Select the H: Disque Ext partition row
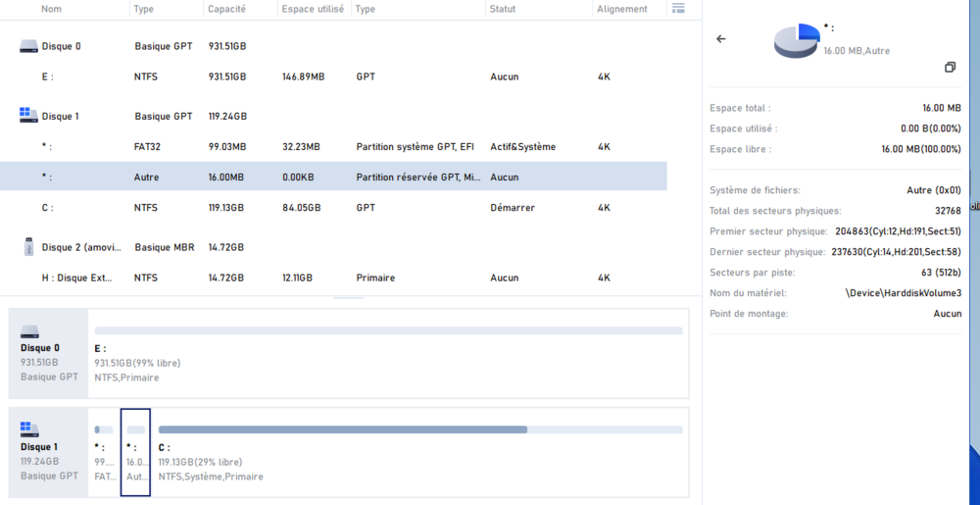Image resolution: width=980 pixels, height=505 pixels. click(x=333, y=278)
